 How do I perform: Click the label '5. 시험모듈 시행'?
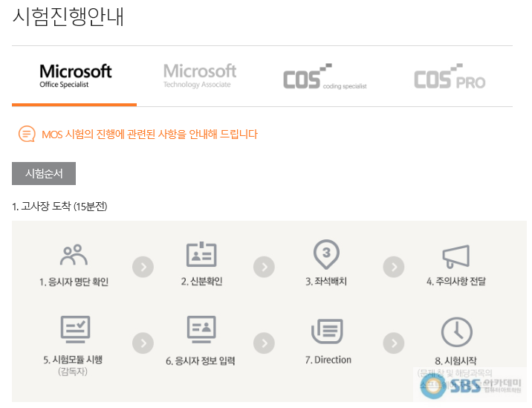click(73, 360)
